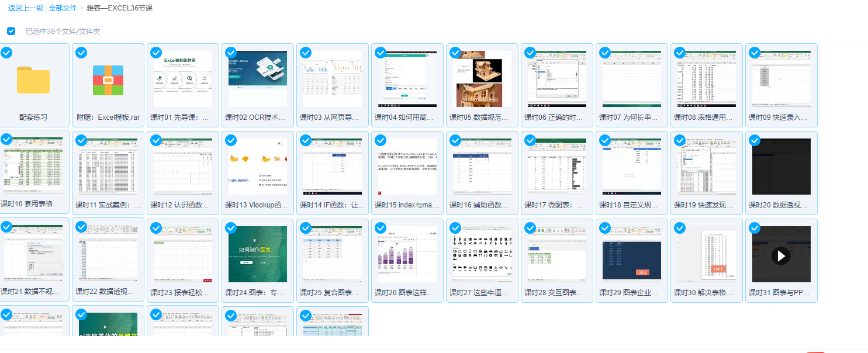Deselect the 配套练习 folder checkmark
Image resolution: width=868 pixels, height=353 pixels.
point(6,53)
